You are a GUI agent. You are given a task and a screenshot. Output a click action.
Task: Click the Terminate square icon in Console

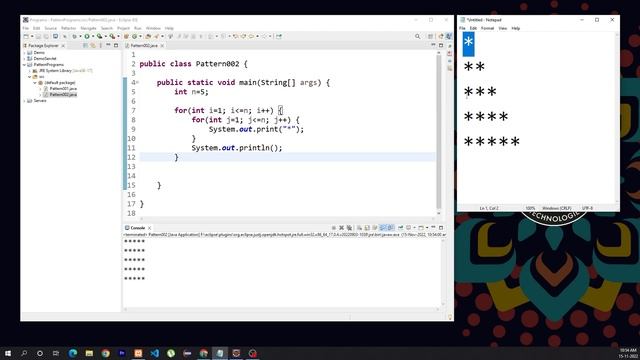point(333,228)
